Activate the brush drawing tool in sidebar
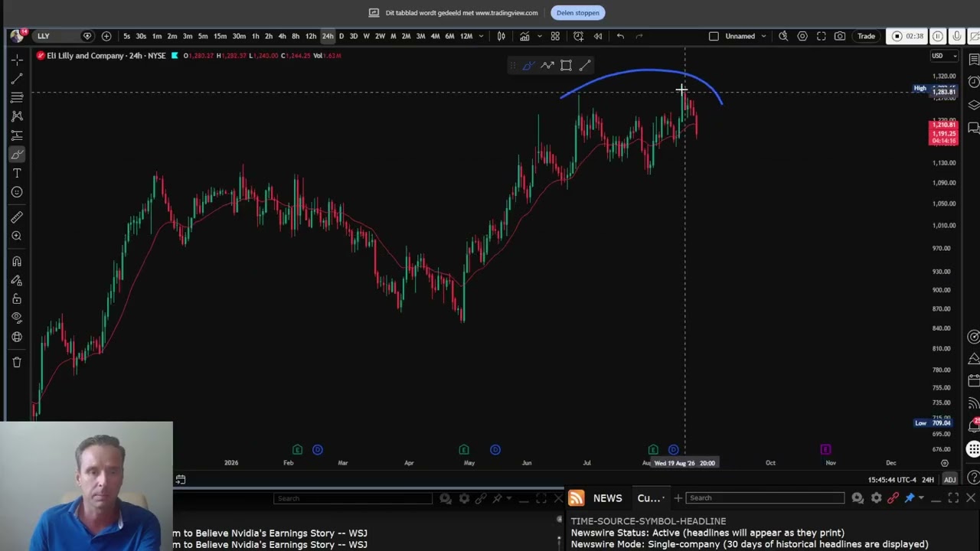The image size is (980, 551). pyautogui.click(x=17, y=155)
